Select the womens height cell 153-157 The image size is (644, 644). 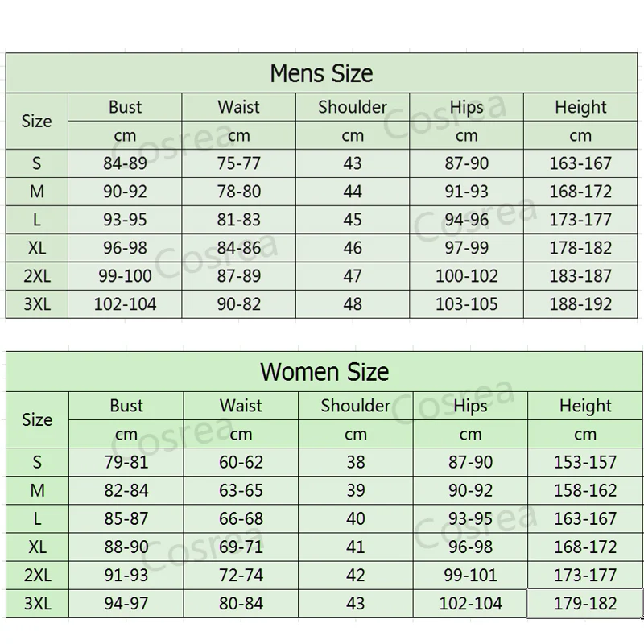(585, 462)
